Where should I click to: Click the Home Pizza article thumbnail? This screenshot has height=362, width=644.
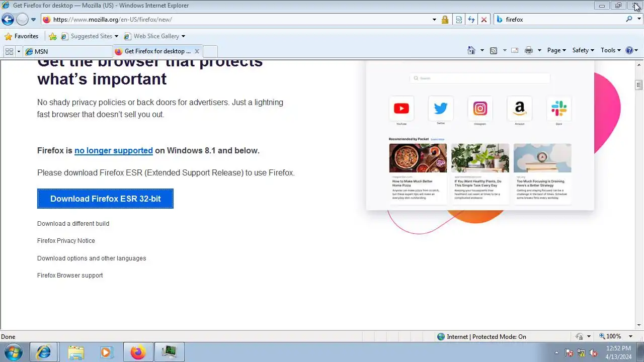(418, 158)
